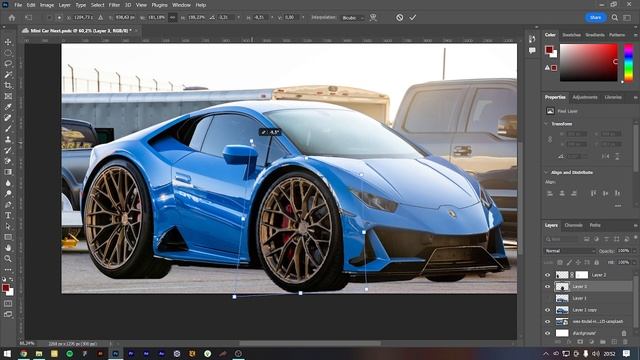Commit the transform with the checkmark icon
Screen dimensions: 640x360
(x=413, y=18)
